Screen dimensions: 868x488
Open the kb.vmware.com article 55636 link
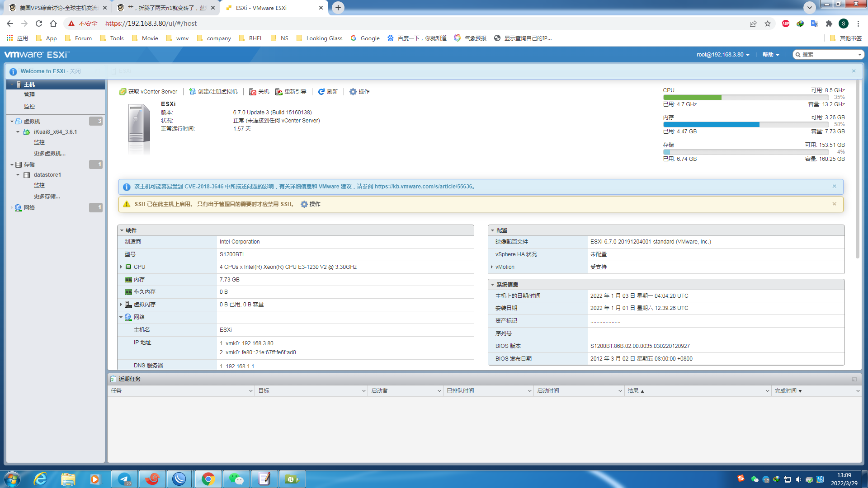point(423,187)
